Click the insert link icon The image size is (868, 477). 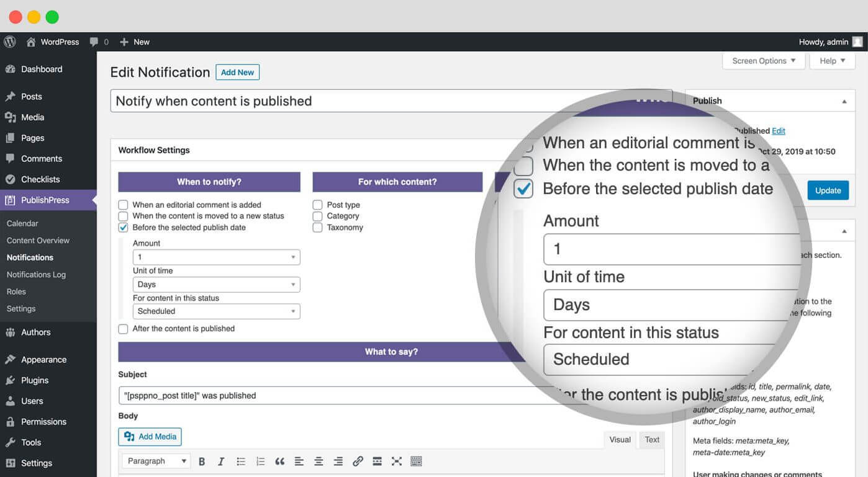[x=358, y=461]
